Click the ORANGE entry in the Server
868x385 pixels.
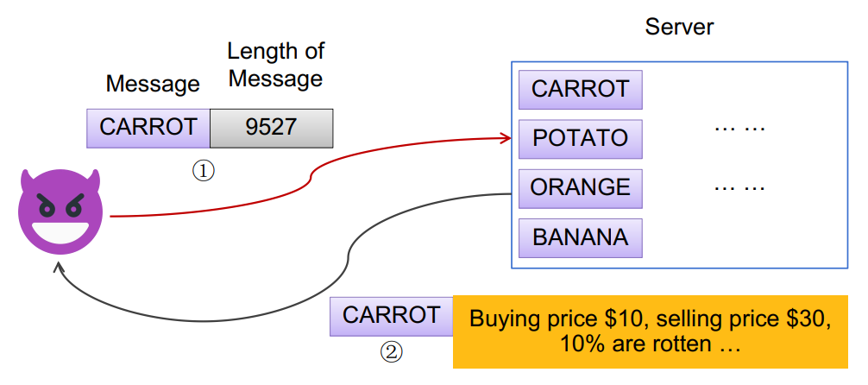(580, 188)
